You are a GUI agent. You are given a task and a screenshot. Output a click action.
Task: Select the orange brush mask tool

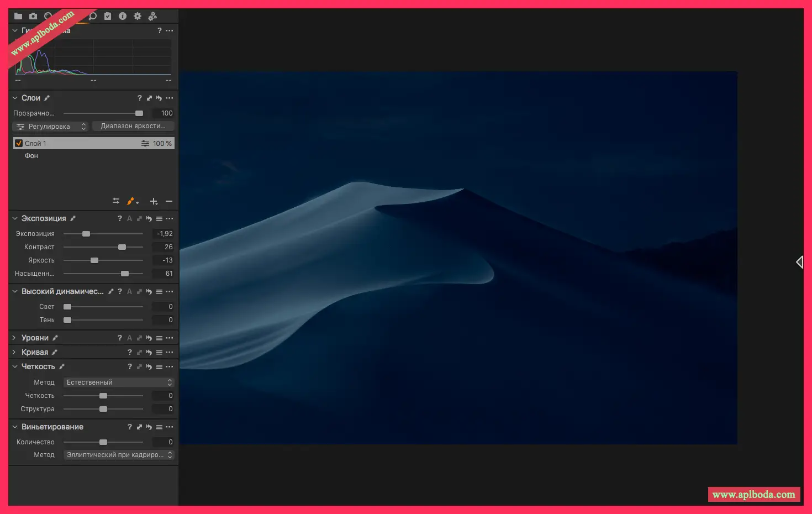[x=131, y=201]
